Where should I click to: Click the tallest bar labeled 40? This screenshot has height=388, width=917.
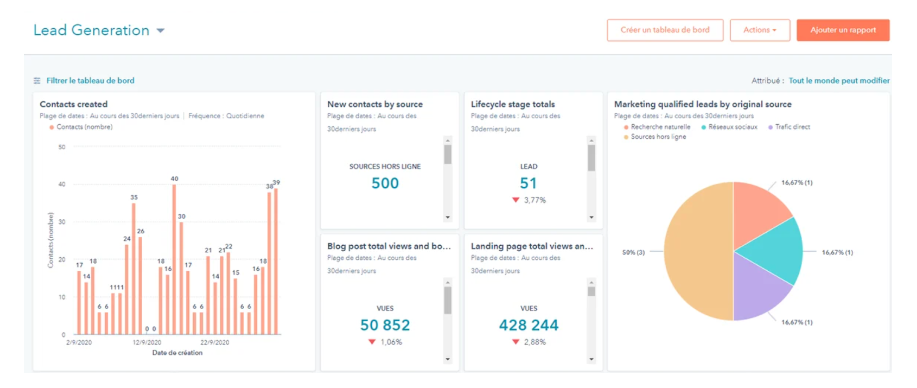tap(174, 260)
